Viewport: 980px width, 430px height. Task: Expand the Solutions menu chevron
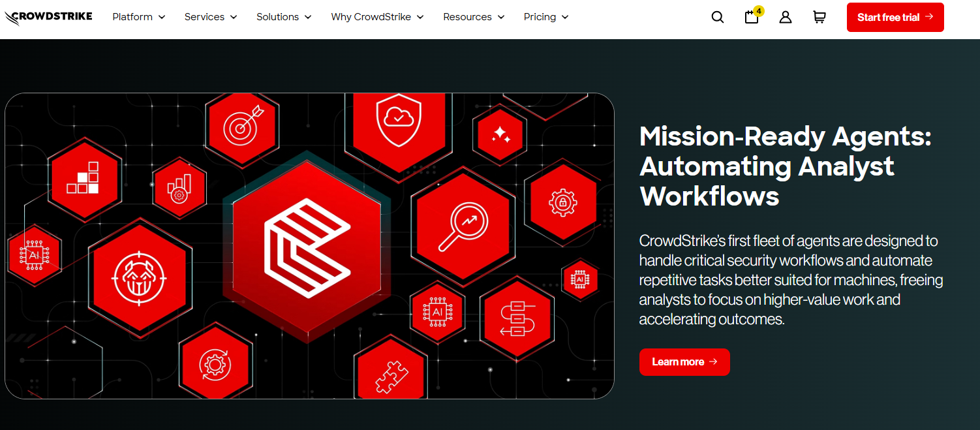308,17
